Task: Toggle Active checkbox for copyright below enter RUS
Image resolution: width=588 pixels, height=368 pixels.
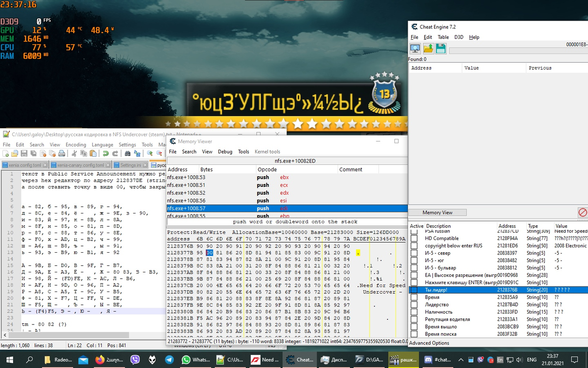Action: (x=414, y=246)
